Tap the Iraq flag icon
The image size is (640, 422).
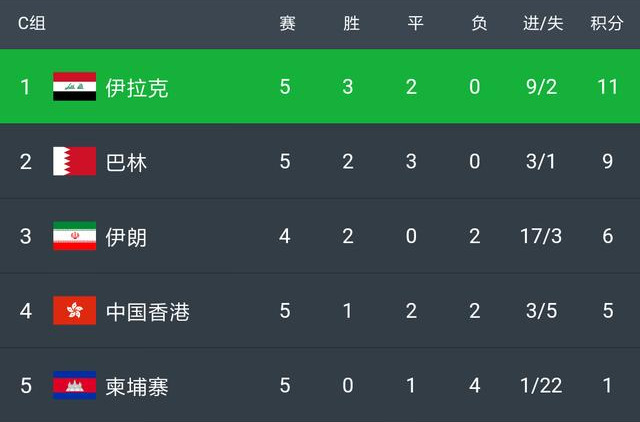[74, 87]
